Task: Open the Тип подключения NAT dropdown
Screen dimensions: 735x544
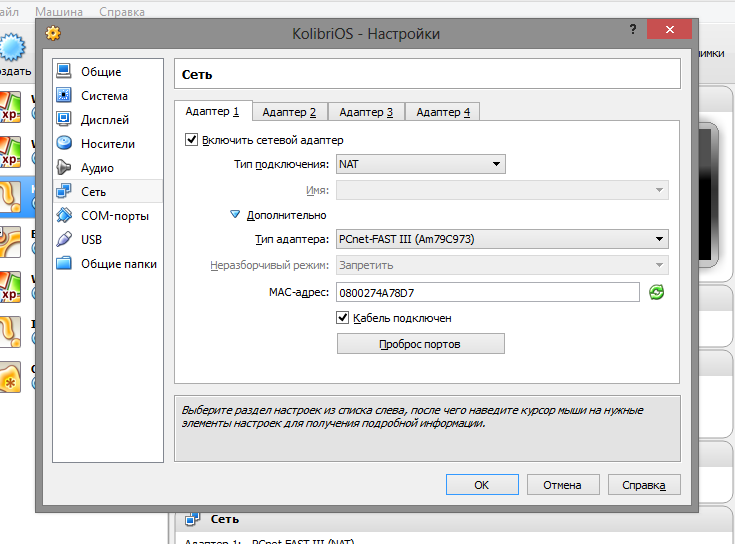Action: (420, 164)
